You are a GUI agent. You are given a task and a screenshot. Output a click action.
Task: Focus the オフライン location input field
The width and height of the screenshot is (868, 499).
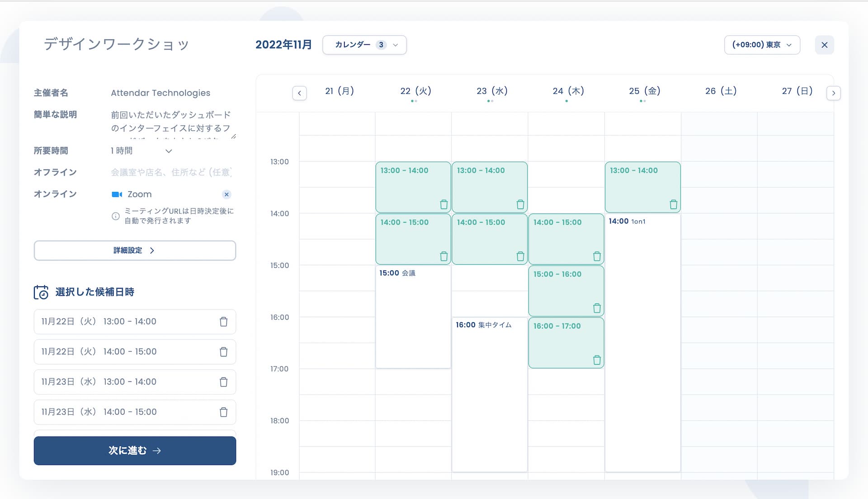coord(172,172)
